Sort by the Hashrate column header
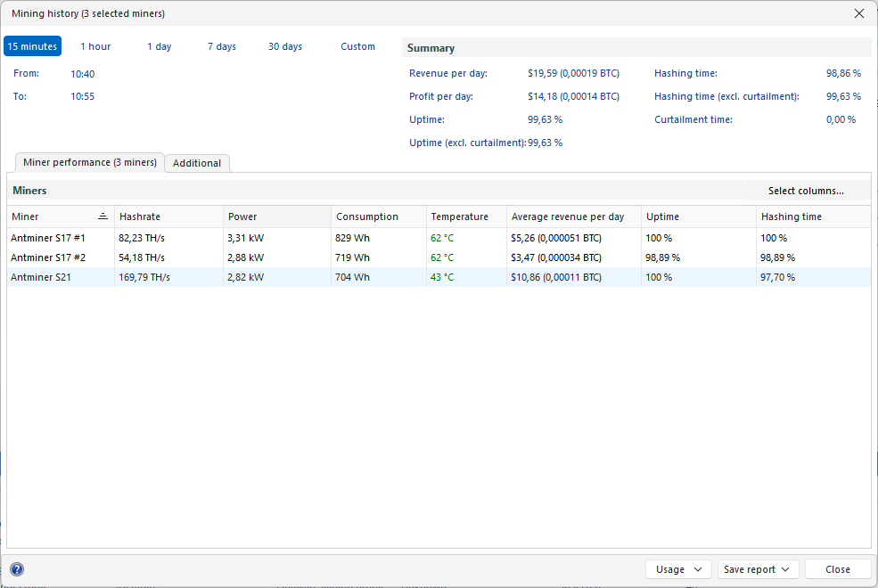Image resolution: width=878 pixels, height=588 pixels. click(168, 216)
